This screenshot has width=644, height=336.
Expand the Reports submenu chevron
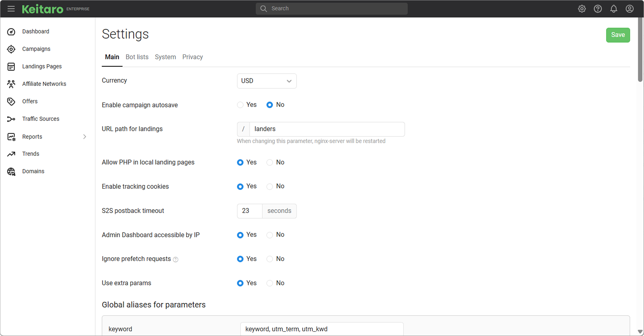click(x=84, y=137)
